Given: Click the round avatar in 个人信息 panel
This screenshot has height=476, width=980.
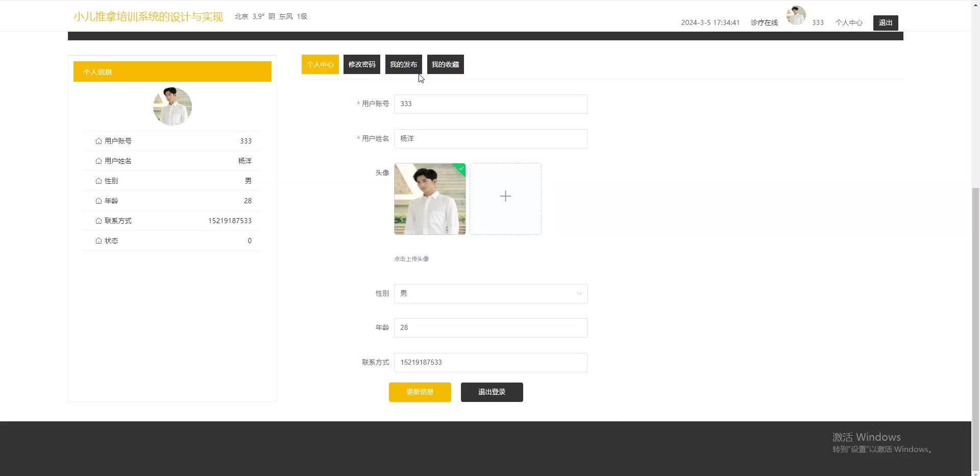Looking at the screenshot, I should click(173, 106).
